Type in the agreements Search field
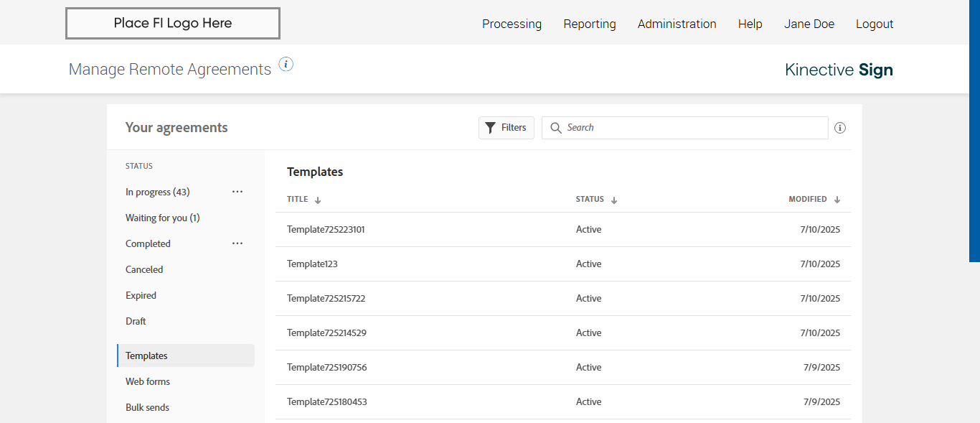The image size is (980, 423). pyautogui.click(x=692, y=128)
